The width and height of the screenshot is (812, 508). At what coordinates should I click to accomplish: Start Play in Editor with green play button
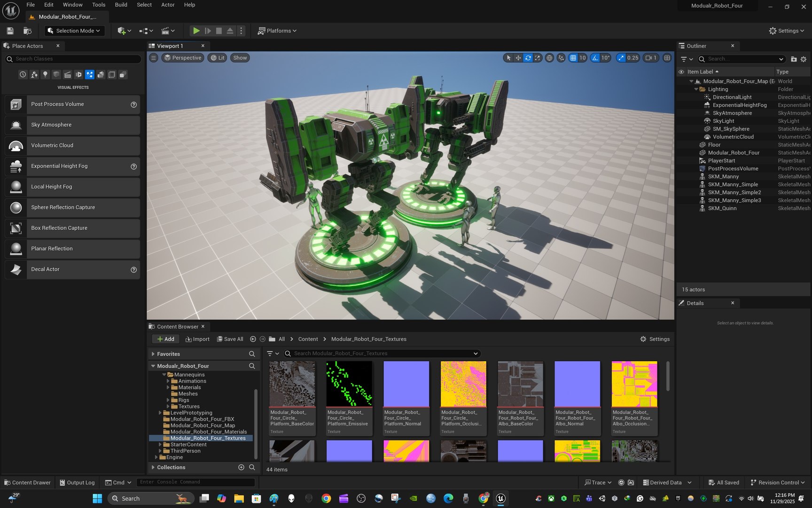point(196,31)
